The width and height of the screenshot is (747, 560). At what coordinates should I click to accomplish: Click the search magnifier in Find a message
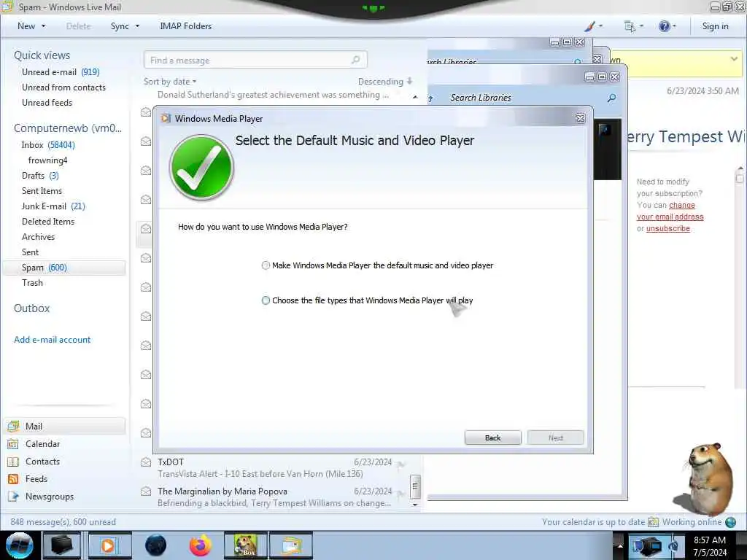(355, 60)
